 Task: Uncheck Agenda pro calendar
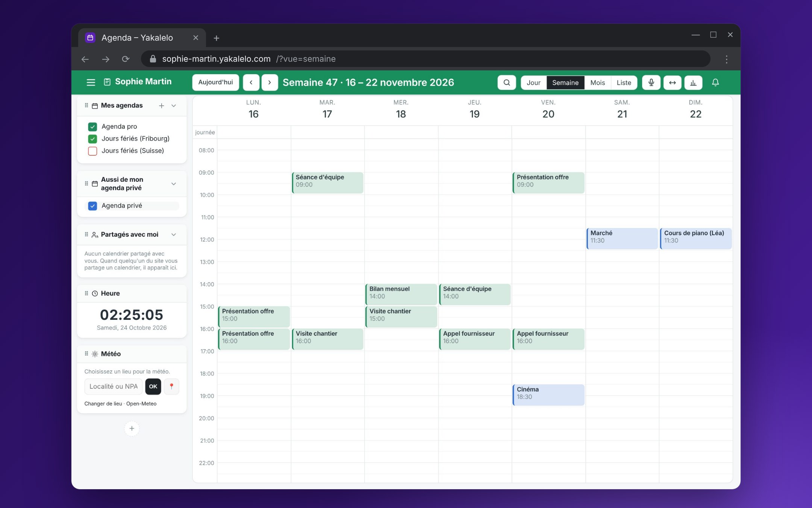click(92, 127)
